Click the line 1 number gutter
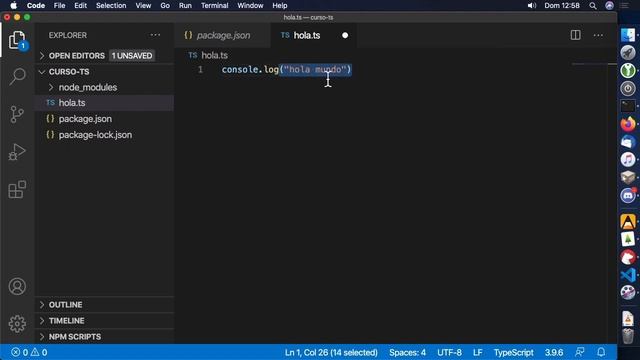 coord(200,69)
